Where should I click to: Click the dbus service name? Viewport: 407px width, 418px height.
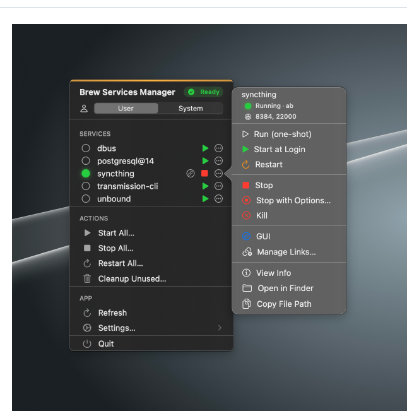pyautogui.click(x=107, y=148)
